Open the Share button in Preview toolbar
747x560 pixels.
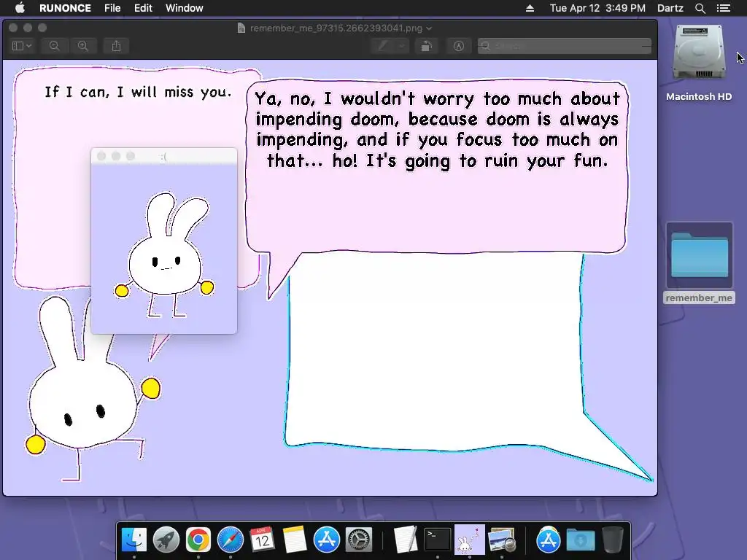pos(116,46)
